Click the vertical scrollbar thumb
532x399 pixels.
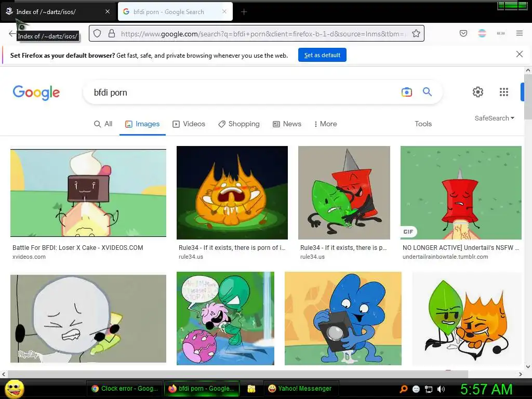(528, 96)
